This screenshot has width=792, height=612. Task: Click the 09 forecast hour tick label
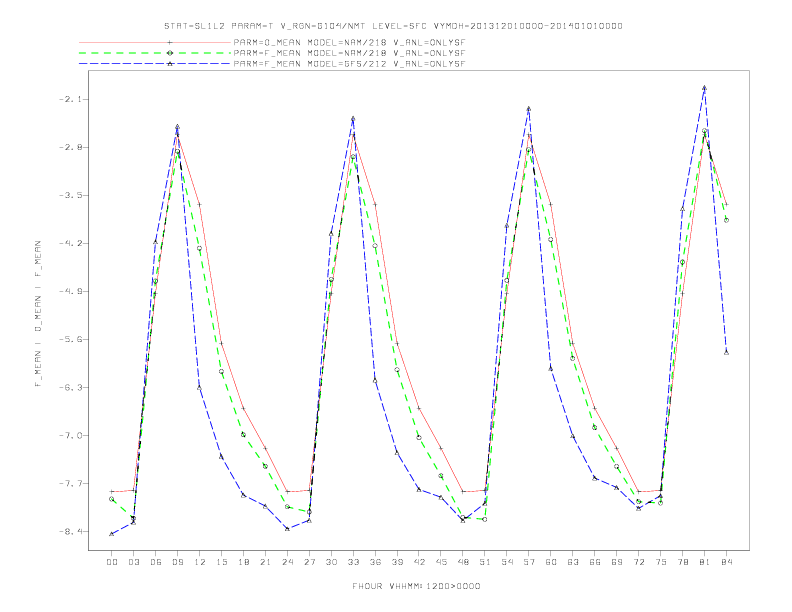pos(177,562)
